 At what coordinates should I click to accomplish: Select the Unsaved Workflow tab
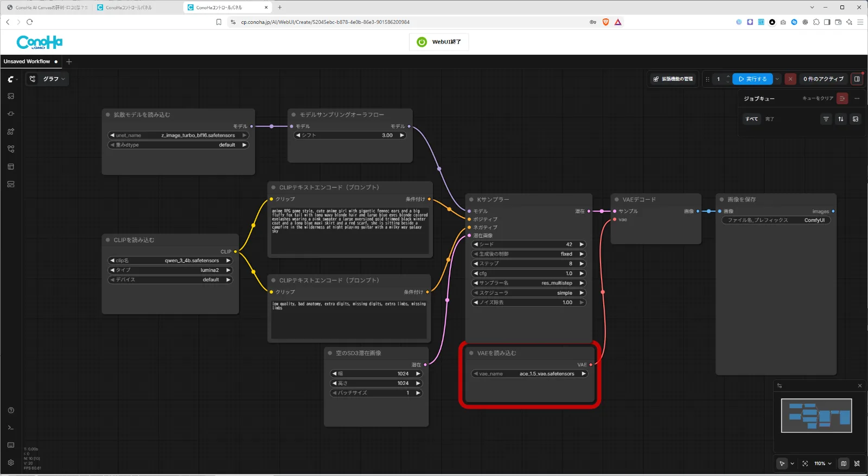tap(30, 62)
